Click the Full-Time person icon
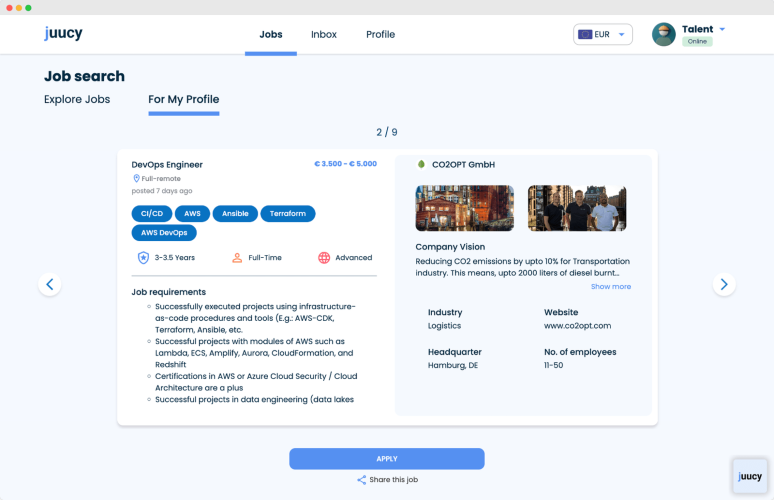This screenshot has height=500, width=774. point(237,258)
